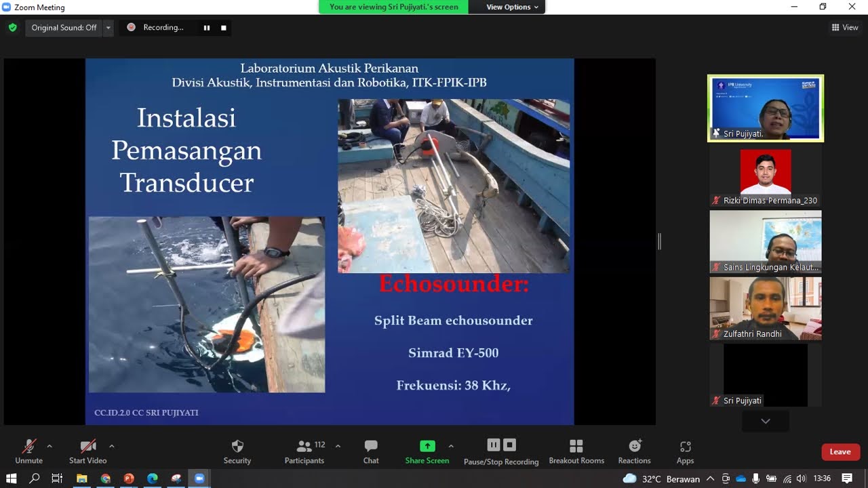This screenshot has height=488, width=868.
Task: Click the transducer-in-water photo on the slide
Action: (207, 304)
